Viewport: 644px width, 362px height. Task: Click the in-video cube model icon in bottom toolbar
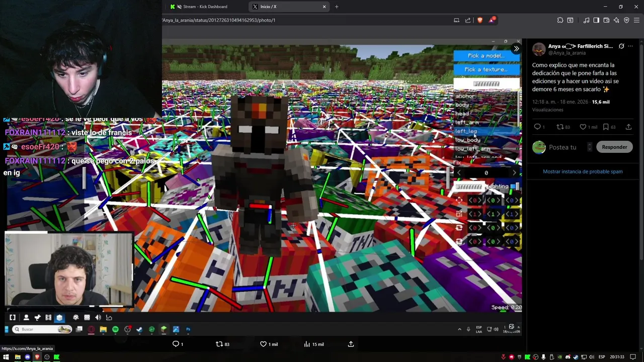59,317
